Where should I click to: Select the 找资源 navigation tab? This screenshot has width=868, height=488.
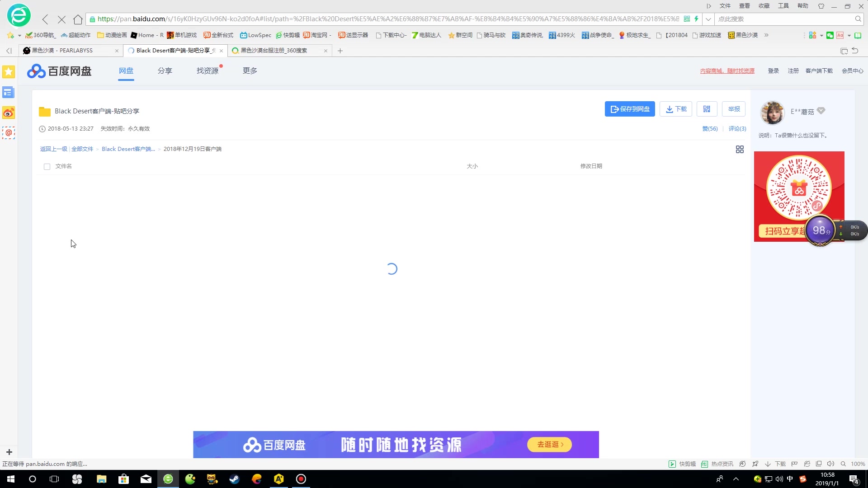(208, 71)
